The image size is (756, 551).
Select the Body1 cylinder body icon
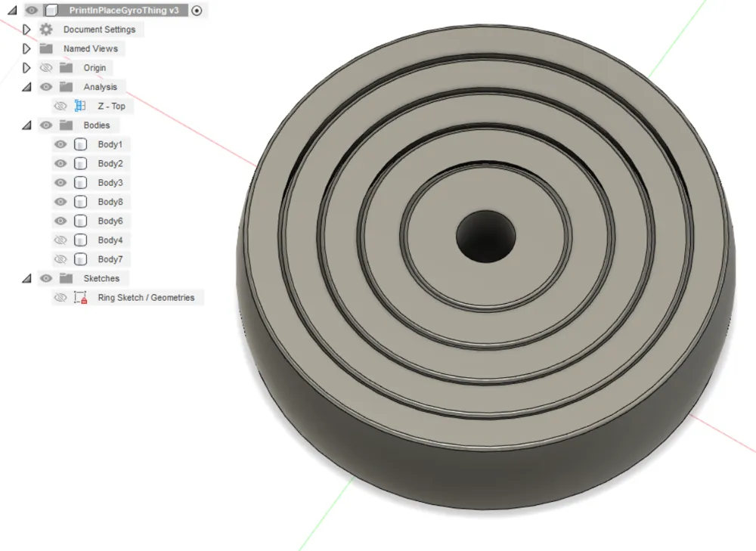(x=80, y=144)
